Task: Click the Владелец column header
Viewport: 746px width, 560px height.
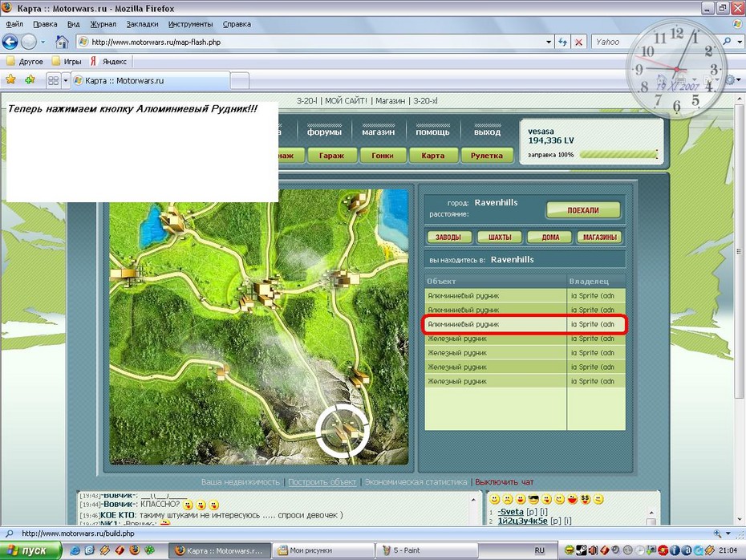Action: tap(596, 281)
